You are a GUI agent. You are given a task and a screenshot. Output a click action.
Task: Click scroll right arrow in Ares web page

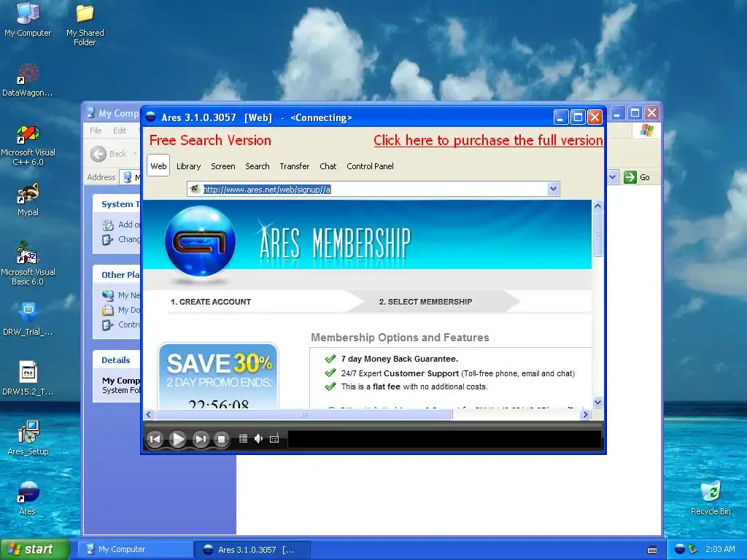tap(586, 415)
